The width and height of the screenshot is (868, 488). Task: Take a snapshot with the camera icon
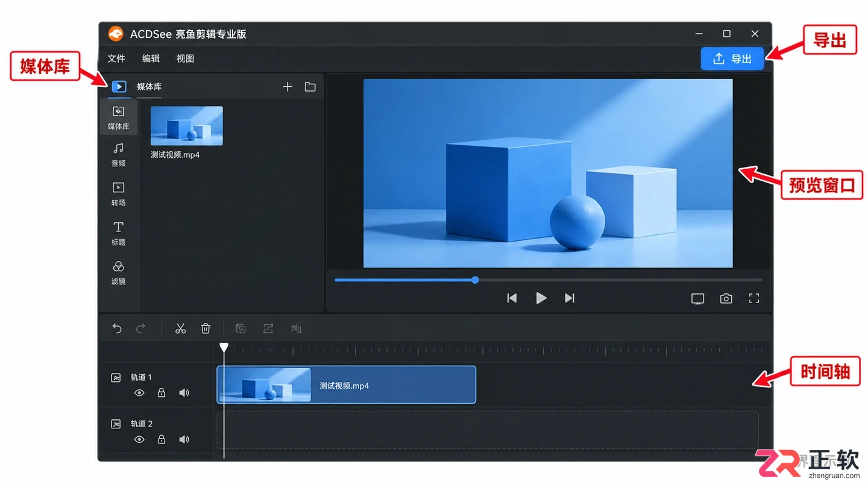coord(726,298)
